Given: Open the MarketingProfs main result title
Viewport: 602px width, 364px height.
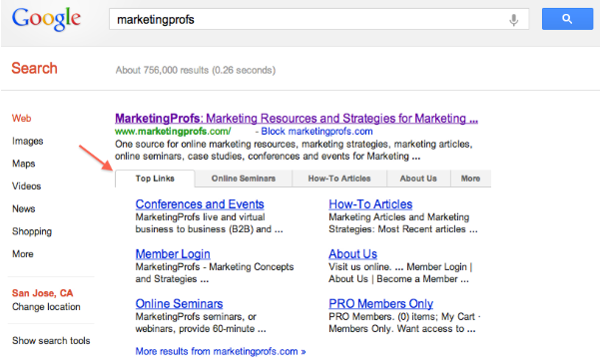Looking at the screenshot, I should [x=297, y=118].
